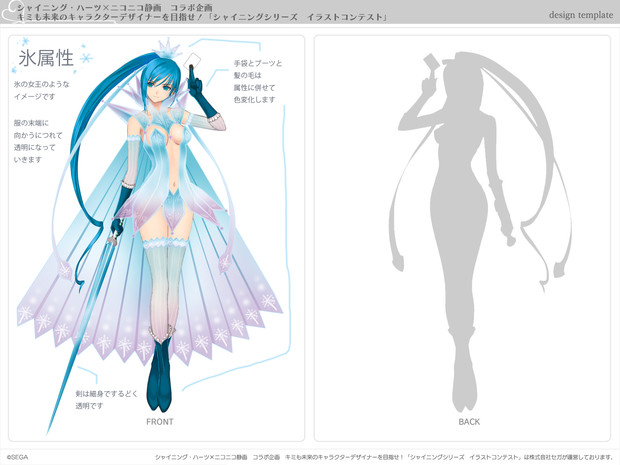Click the card held in the character's hand
620x465 pixels.
point(193,60)
